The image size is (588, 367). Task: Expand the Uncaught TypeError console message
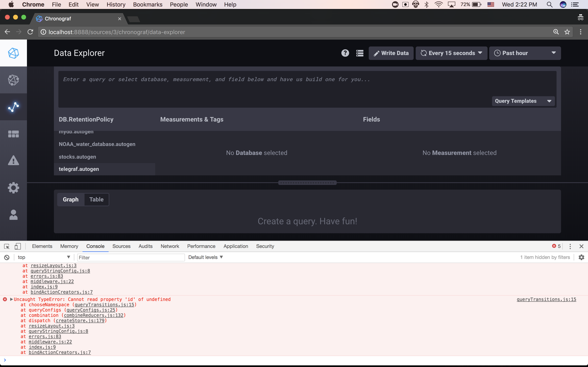[x=11, y=299]
